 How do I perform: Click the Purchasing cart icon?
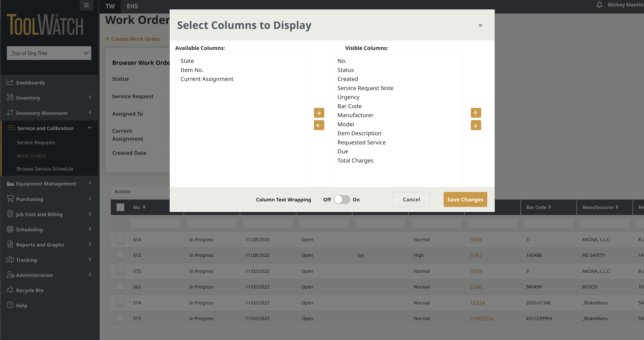pyautogui.click(x=10, y=199)
